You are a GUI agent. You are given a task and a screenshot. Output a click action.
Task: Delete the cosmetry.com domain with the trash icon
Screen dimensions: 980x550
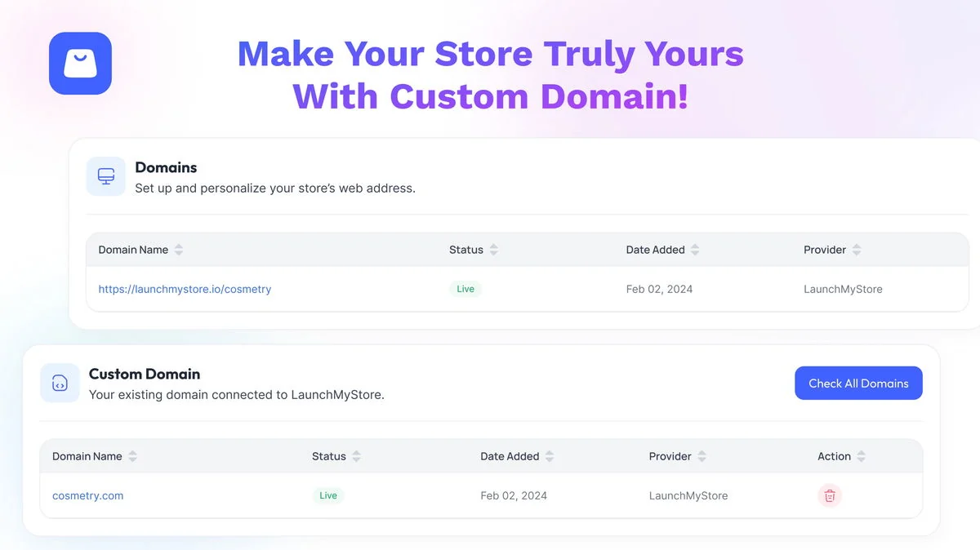[x=830, y=495]
